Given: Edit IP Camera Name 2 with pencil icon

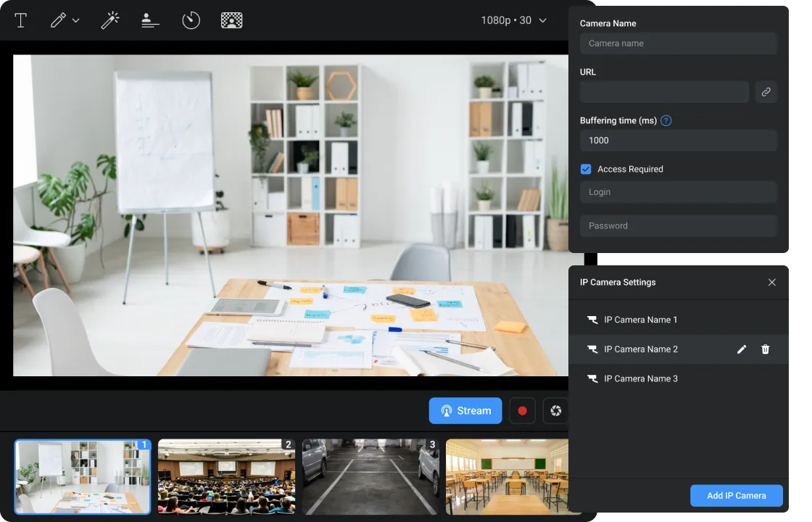Looking at the screenshot, I should tap(741, 349).
